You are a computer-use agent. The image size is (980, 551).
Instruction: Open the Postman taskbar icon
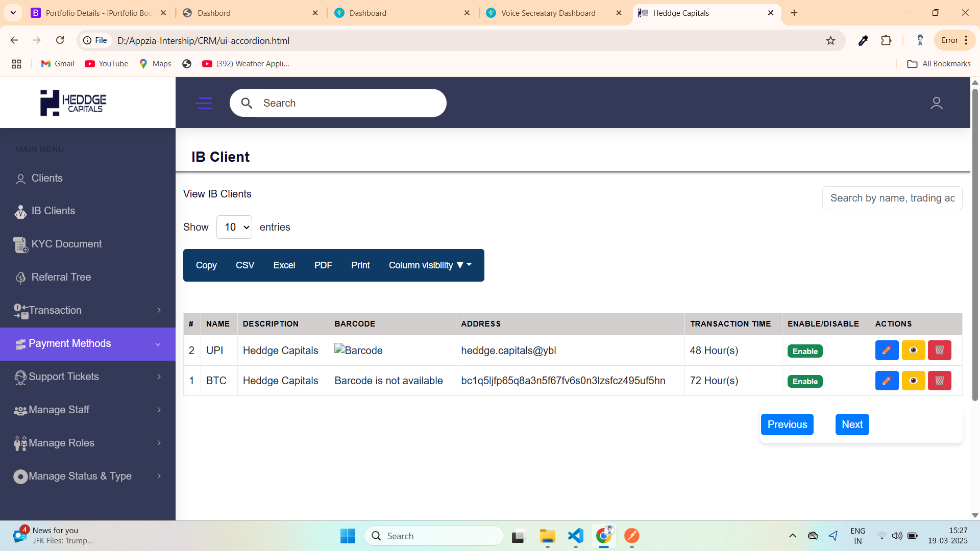631,536
